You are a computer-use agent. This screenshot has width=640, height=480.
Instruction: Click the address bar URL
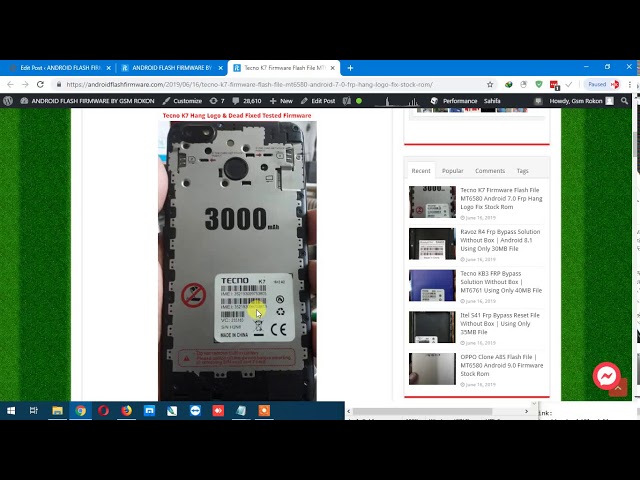pyautogui.click(x=249, y=84)
